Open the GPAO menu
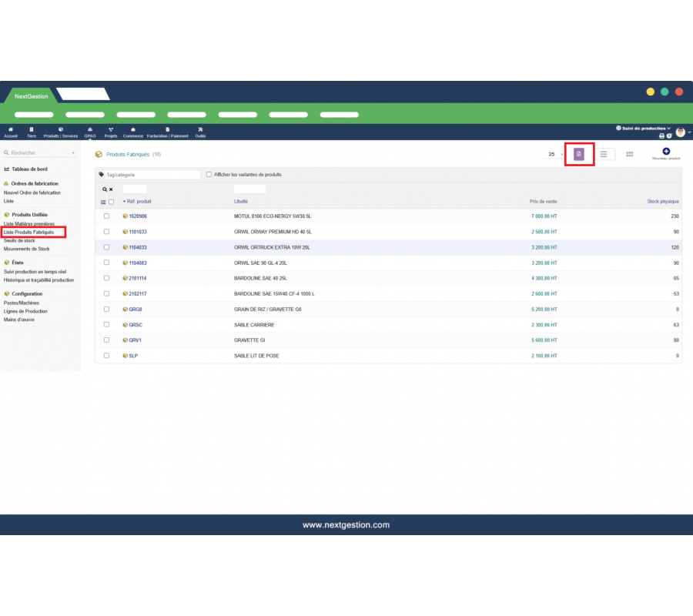The width and height of the screenshot is (693, 616). (x=90, y=132)
